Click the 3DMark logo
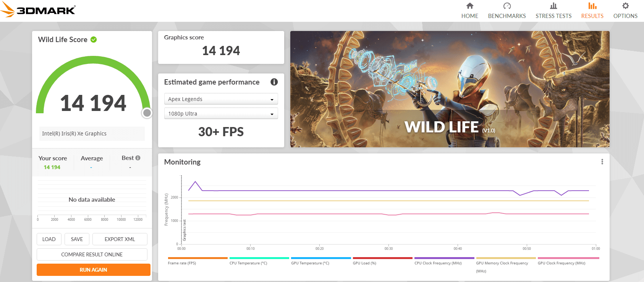Screen dimensions: 644x282 tap(38, 10)
